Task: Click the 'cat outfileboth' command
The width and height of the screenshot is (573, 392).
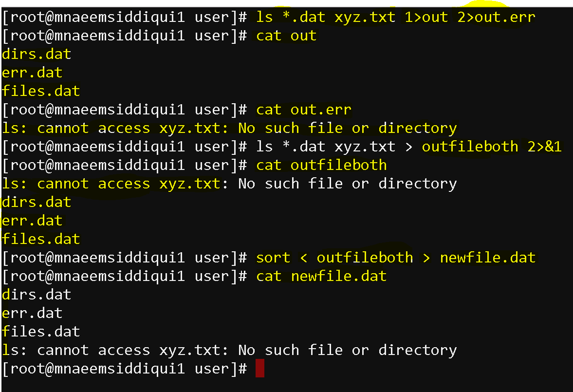Action: pos(321,165)
